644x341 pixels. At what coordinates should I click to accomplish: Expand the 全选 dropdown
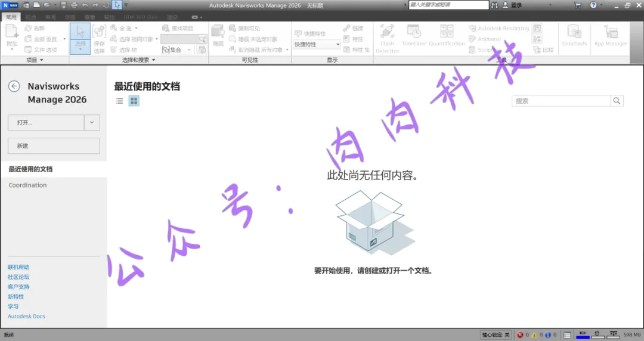(x=137, y=29)
